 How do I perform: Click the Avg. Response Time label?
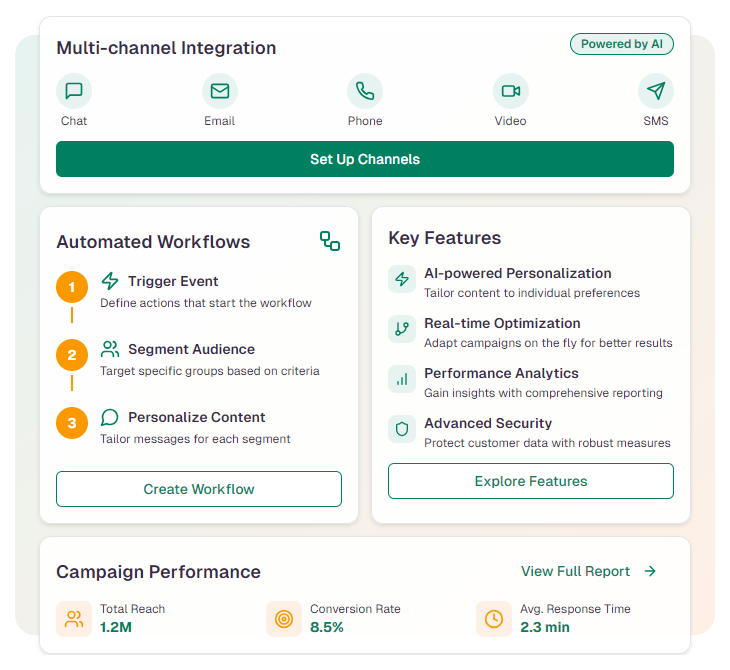tap(575, 609)
